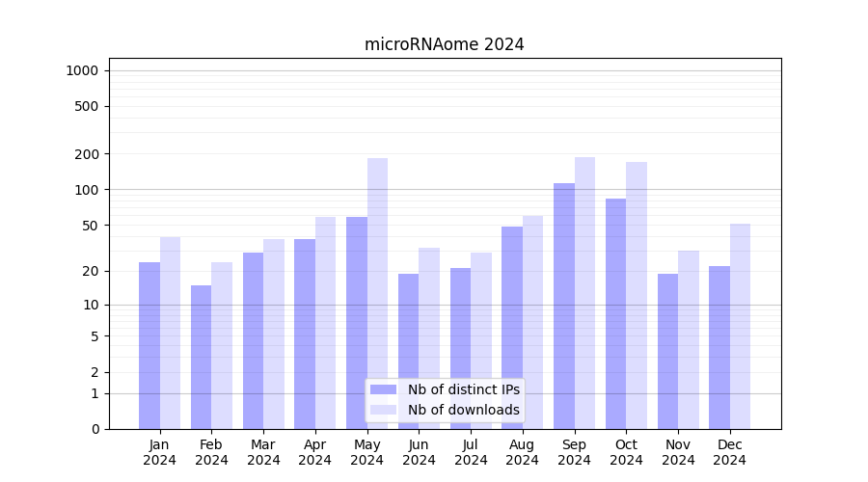The image size is (868, 482).
Task: Click the Jun 2024 x-axis label
Action: [x=419, y=452]
